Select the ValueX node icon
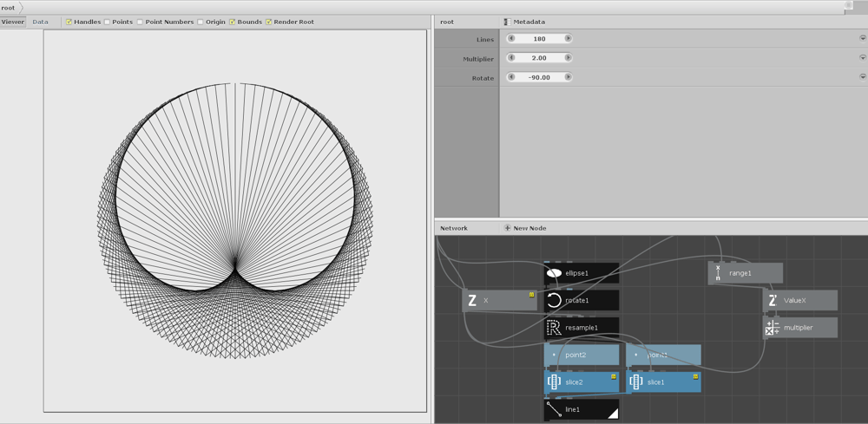 coord(773,300)
